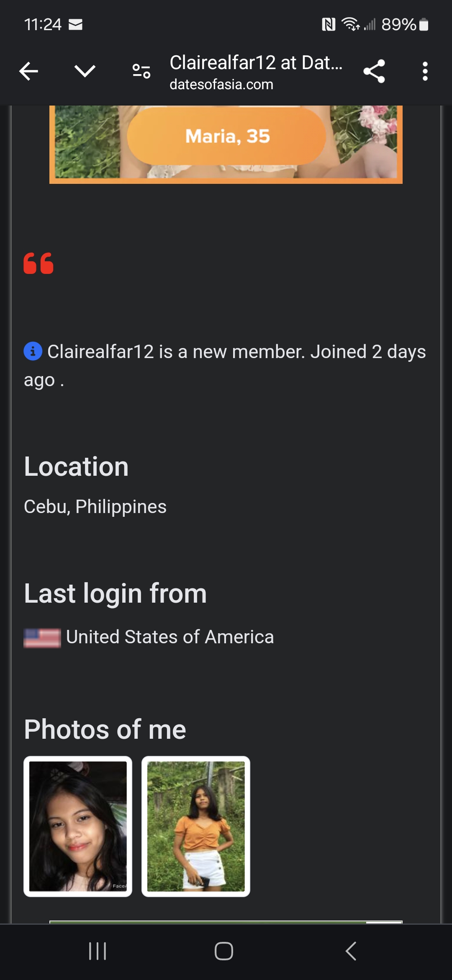
Task: Tap Android recent apps navigation button
Action: tap(98, 951)
